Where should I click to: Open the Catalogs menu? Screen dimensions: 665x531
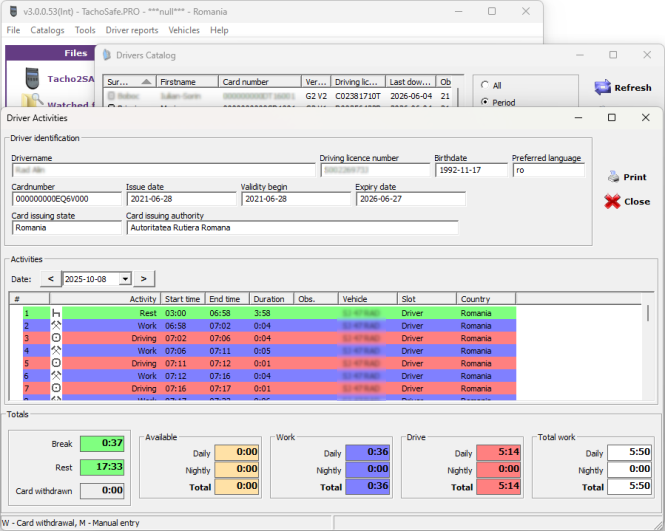pos(47,30)
